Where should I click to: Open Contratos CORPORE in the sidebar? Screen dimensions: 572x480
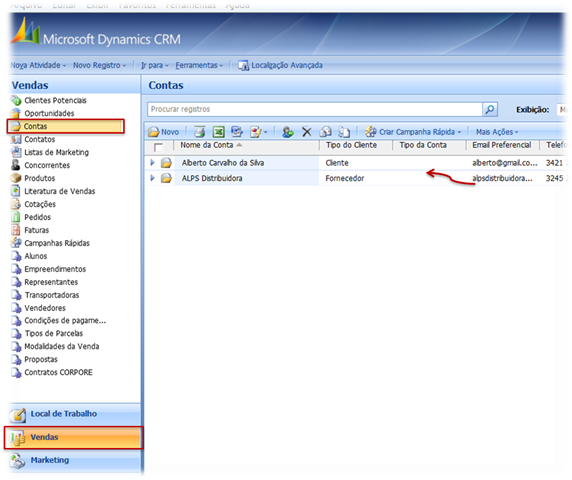pyautogui.click(x=58, y=372)
